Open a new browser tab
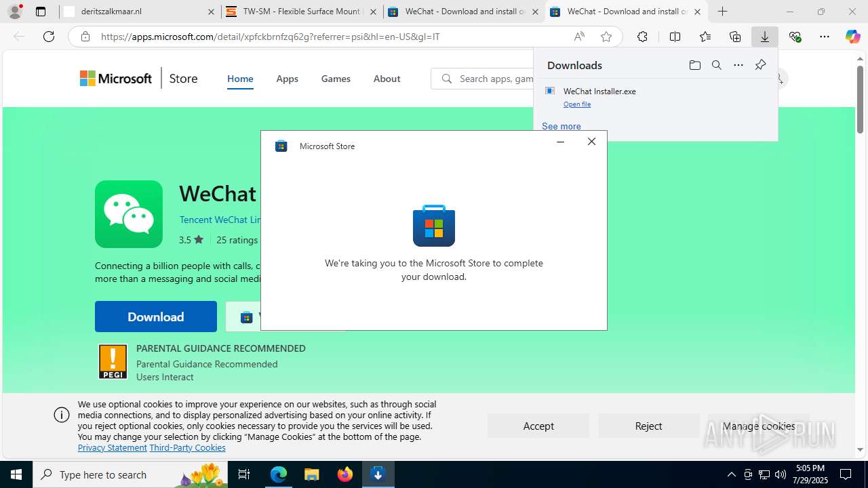 (x=723, y=12)
